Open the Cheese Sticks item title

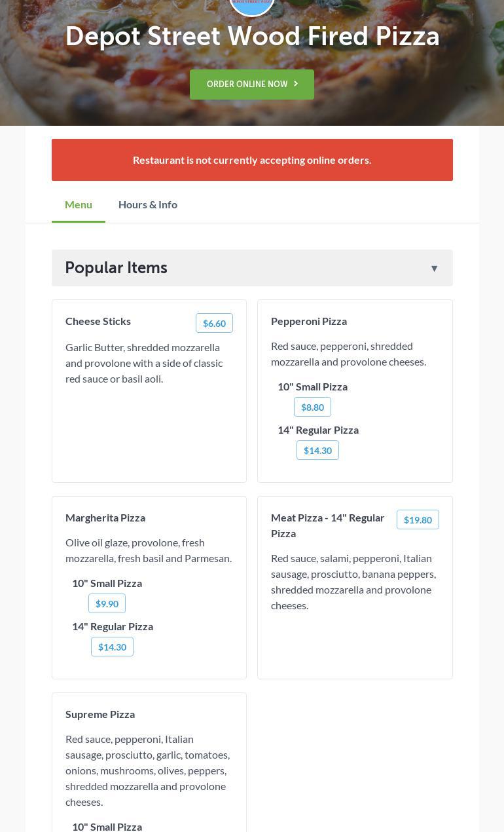(98, 321)
